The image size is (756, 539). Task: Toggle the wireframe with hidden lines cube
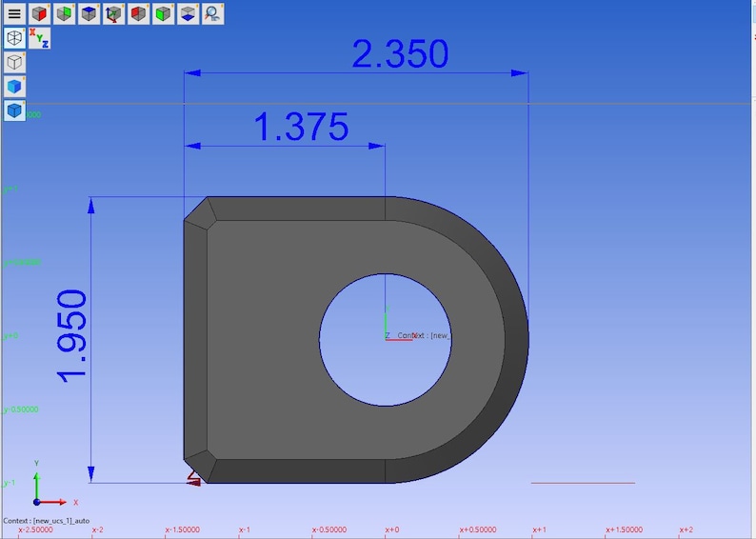[x=14, y=38]
